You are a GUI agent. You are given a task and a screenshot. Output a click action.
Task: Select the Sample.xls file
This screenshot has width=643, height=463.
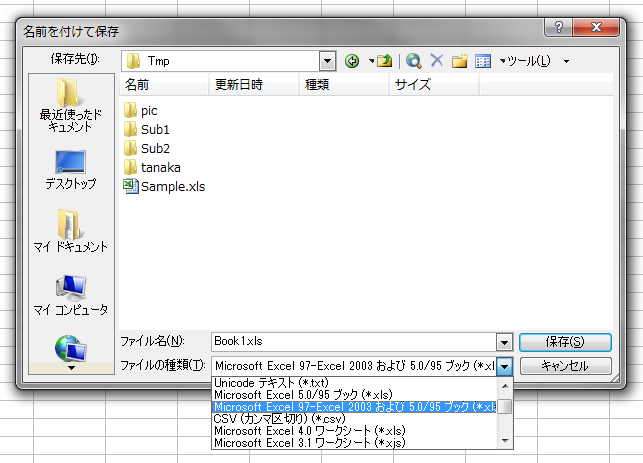pos(164,187)
